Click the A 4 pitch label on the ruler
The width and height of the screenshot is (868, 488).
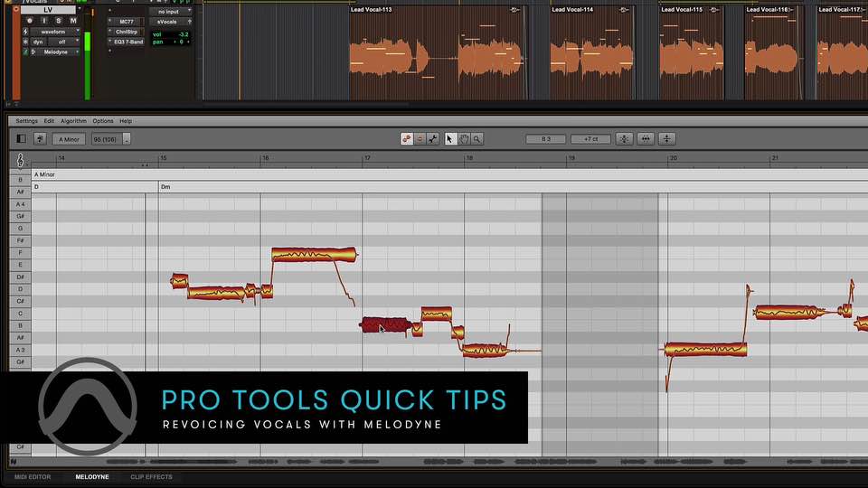pos(20,204)
